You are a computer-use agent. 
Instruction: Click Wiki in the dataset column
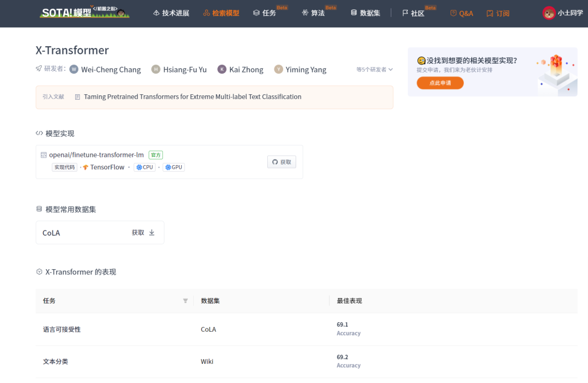(207, 362)
